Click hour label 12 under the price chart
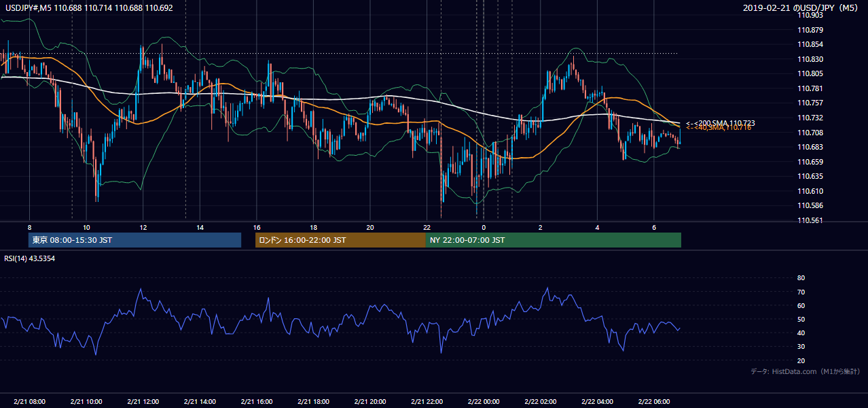Viewport: 868px width, 408px height. (x=143, y=227)
